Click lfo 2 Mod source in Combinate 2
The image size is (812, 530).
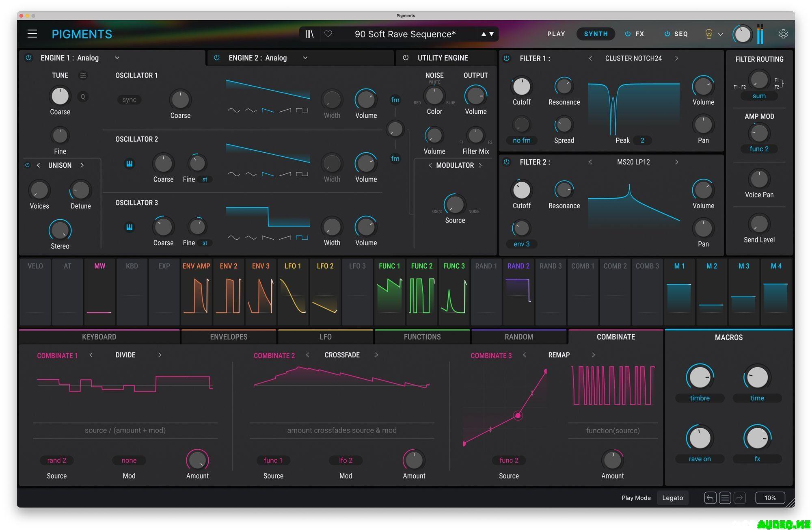coord(346,460)
